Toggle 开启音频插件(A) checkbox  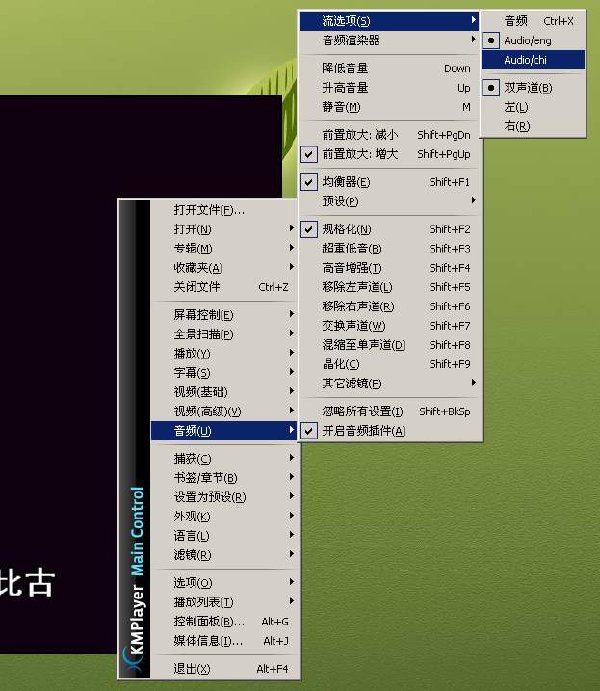pyautogui.click(x=390, y=431)
